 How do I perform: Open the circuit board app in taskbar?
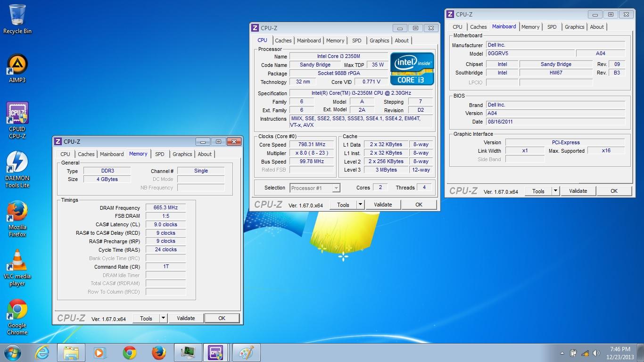(x=188, y=353)
